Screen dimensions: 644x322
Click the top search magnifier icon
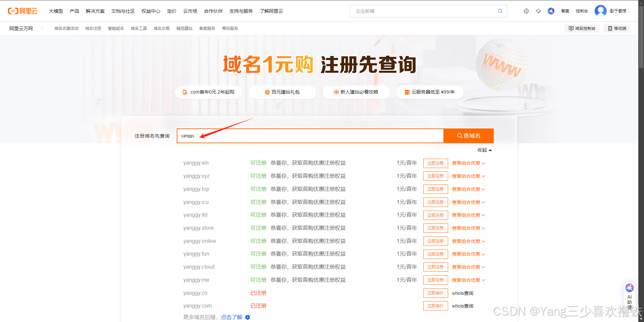click(500, 11)
